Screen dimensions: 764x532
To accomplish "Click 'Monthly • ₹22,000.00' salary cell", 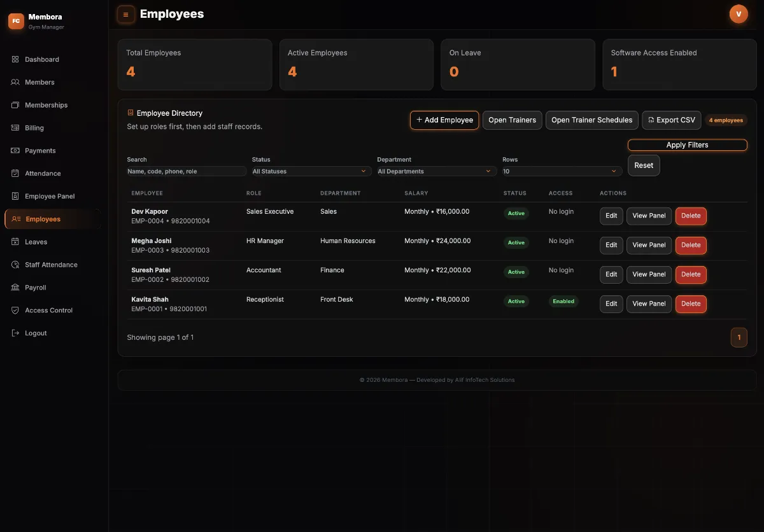I will click(x=438, y=270).
